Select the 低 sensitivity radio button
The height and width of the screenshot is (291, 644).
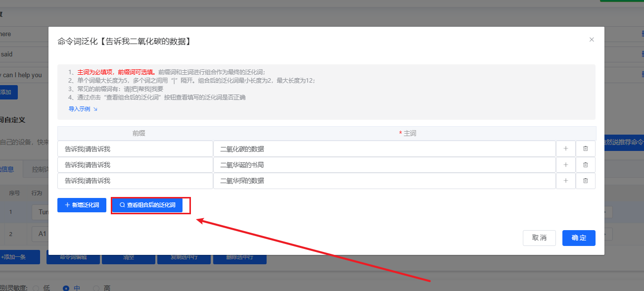tap(36, 288)
